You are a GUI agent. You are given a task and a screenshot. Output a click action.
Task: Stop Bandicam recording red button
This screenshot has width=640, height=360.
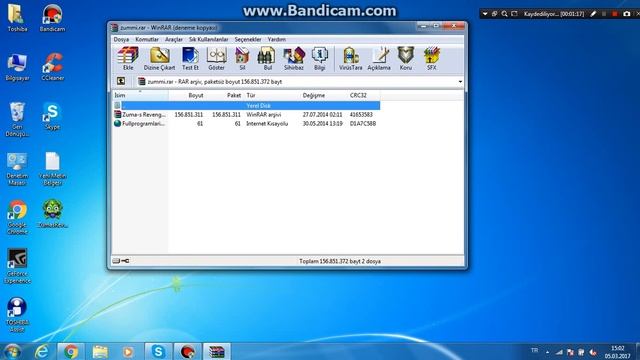tap(615, 14)
